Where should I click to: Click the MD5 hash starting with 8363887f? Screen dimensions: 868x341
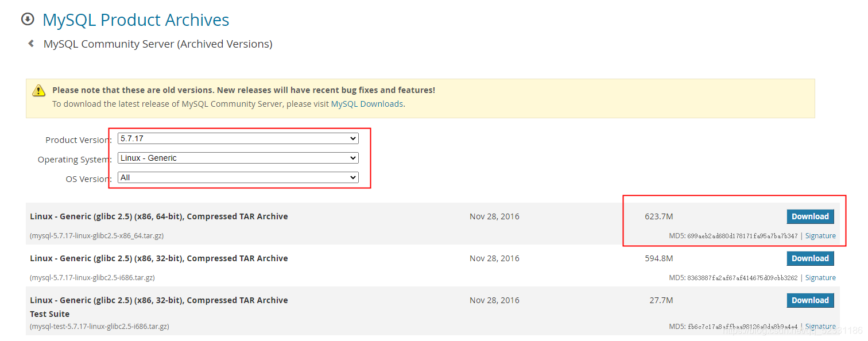click(x=742, y=278)
